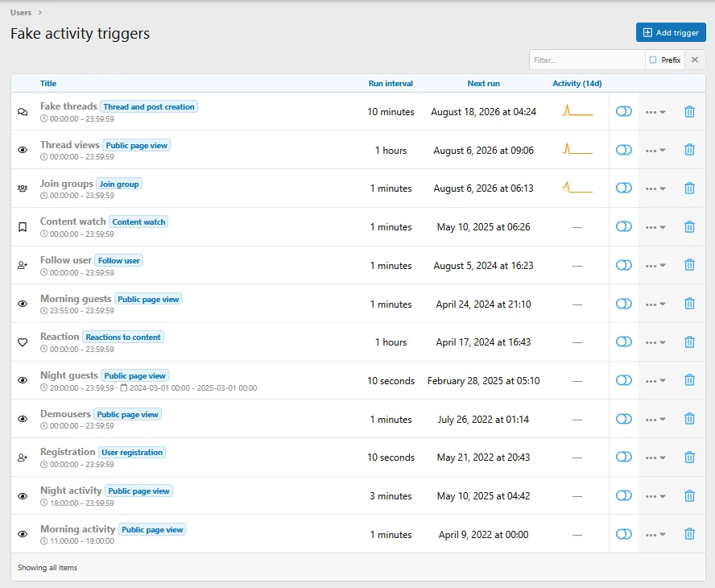The width and height of the screenshot is (715, 588).
Task: Open the more-options menu for Demousers
Action: (x=655, y=419)
